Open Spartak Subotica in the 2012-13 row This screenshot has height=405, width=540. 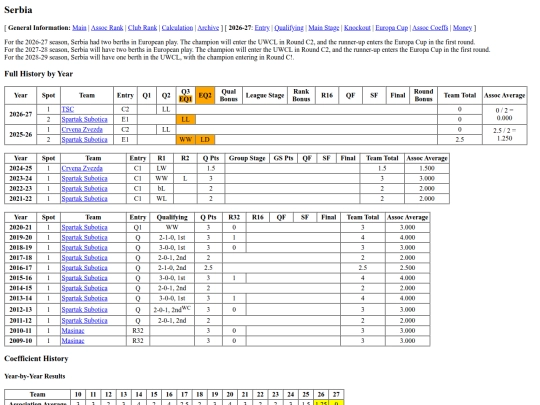point(84,310)
